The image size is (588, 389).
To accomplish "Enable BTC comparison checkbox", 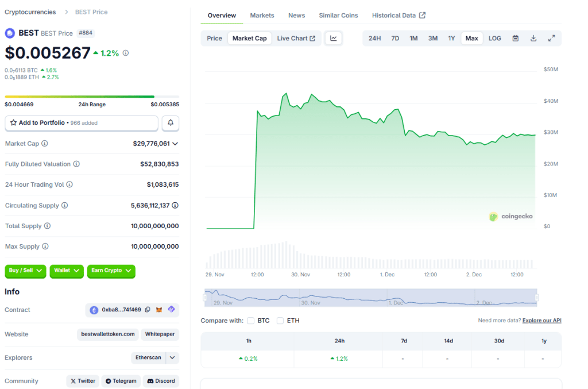I will click(251, 321).
